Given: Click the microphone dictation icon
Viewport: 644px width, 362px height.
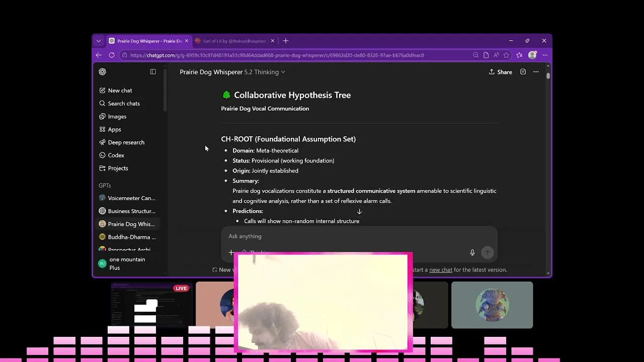Looking at the screenshot, I should (x=472, y=252).
